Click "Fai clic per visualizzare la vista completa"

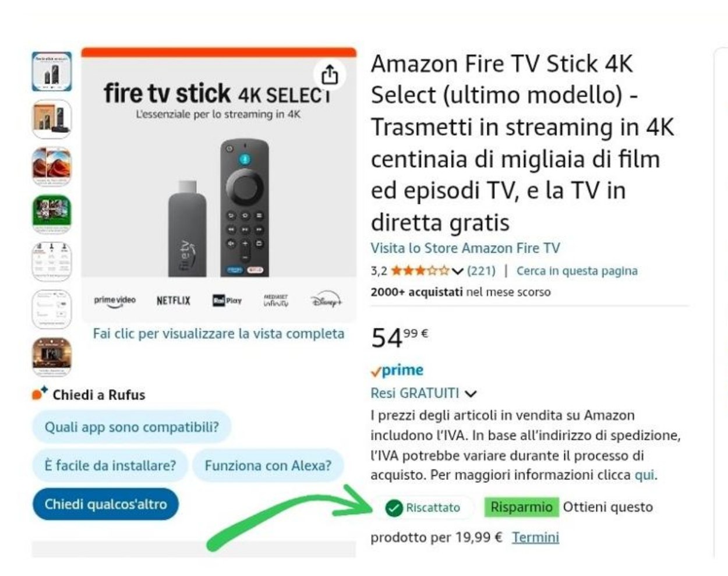pos(218,334)
